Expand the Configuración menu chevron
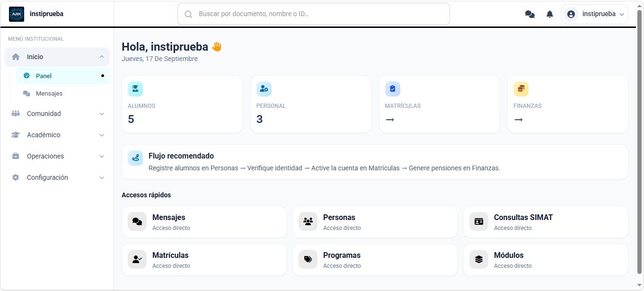 pyautogui.click(x=102, y=177)
